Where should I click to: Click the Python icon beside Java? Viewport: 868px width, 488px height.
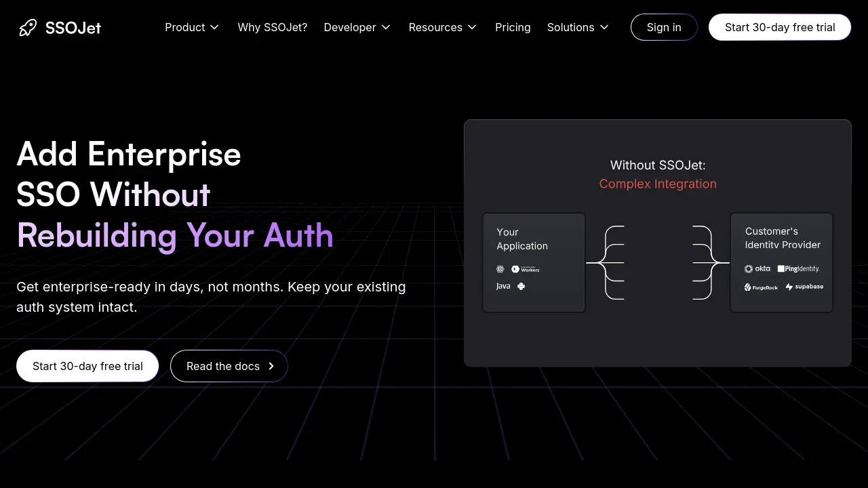521,286
